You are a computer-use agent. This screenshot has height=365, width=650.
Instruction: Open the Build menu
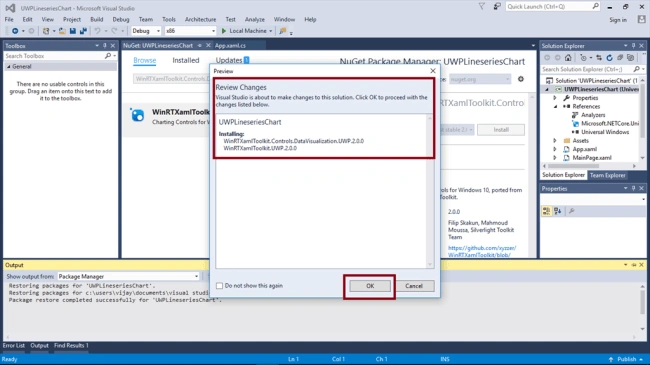click(x=97, y=19)
